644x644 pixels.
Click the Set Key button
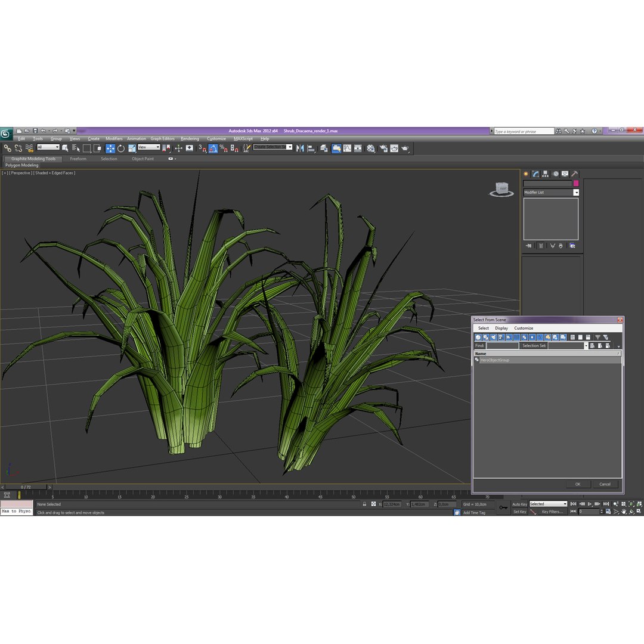coord(519,512)
